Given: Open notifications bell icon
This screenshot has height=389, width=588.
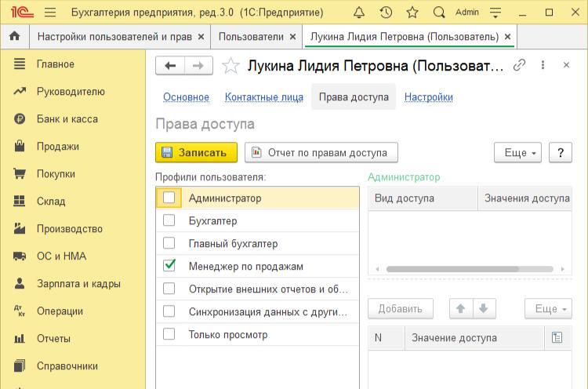Looking at the screenshot, I should point(359,13).
